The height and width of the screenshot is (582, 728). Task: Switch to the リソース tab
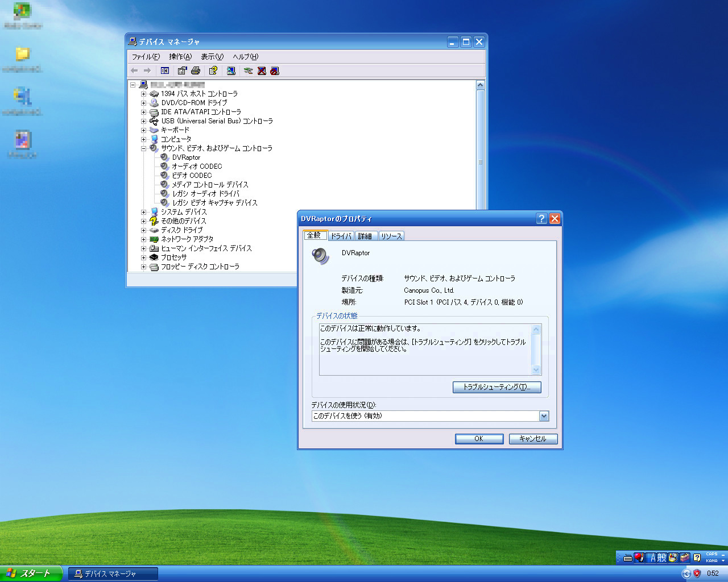391,236
